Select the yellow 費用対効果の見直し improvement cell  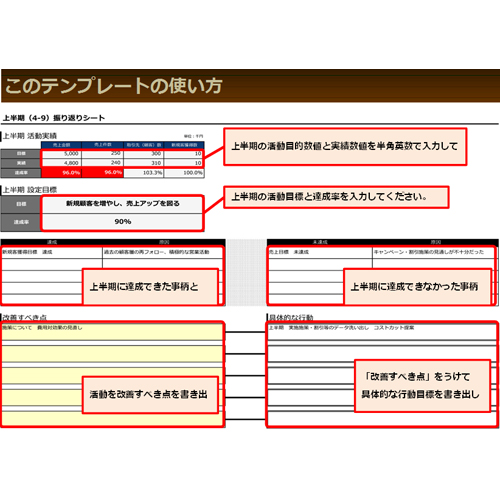(x=112, y=331)
